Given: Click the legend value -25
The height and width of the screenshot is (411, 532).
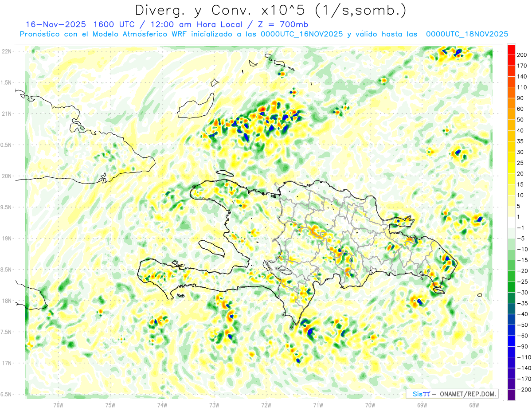Looking at the screenshot, I should 523,282.
